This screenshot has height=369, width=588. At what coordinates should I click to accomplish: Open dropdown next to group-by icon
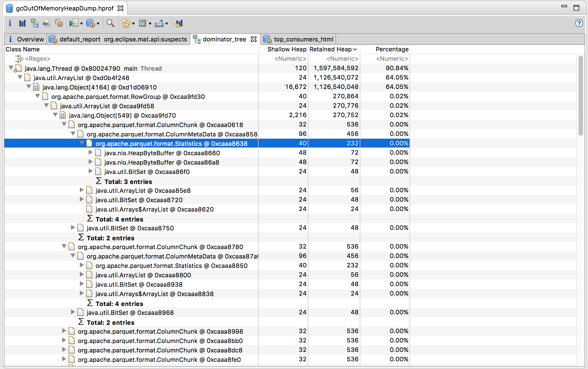click(133, 24)
